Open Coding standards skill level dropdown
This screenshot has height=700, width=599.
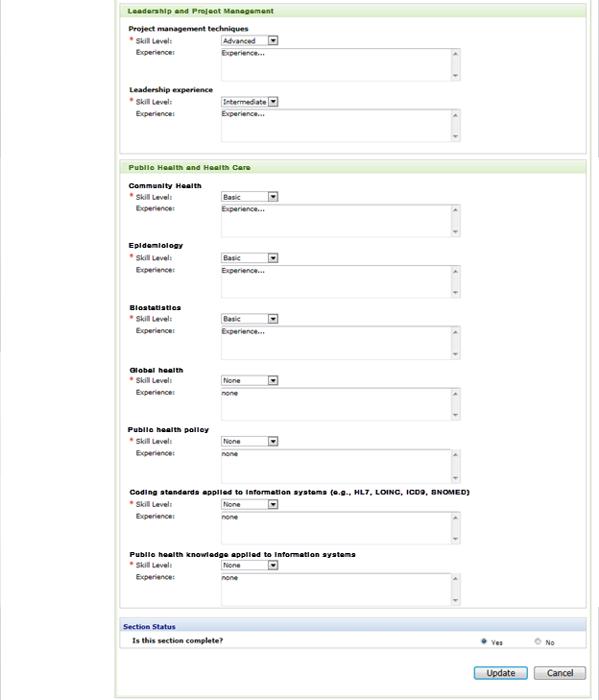pos(250,504)
